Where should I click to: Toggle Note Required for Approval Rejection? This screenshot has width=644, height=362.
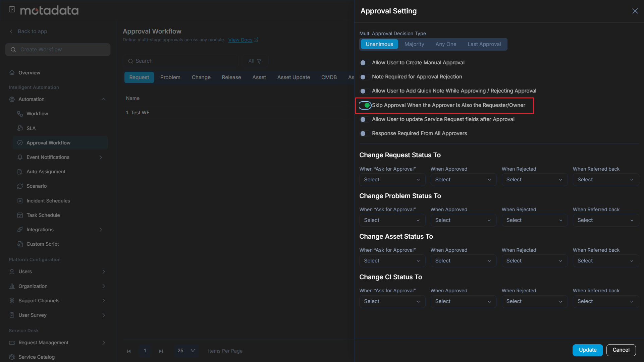pos(365,77)
